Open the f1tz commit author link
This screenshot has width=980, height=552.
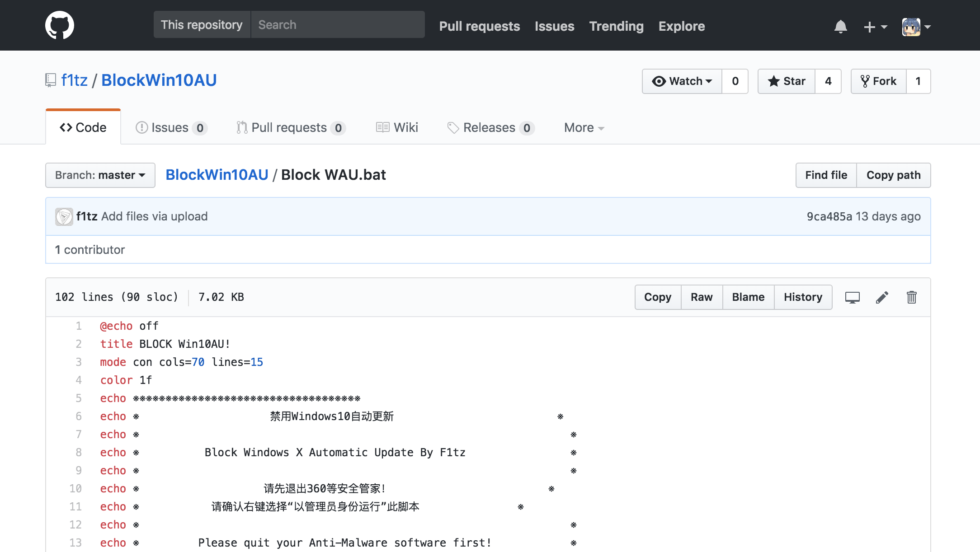coord(87,216)
